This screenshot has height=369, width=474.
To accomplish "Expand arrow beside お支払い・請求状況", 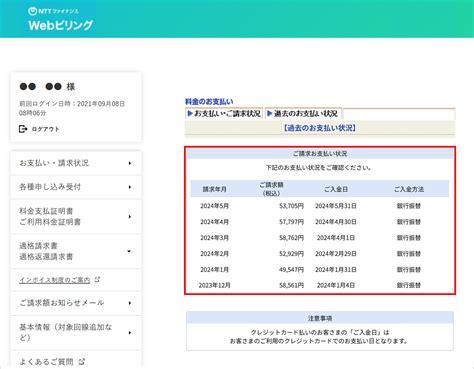I will click(130, 163).
